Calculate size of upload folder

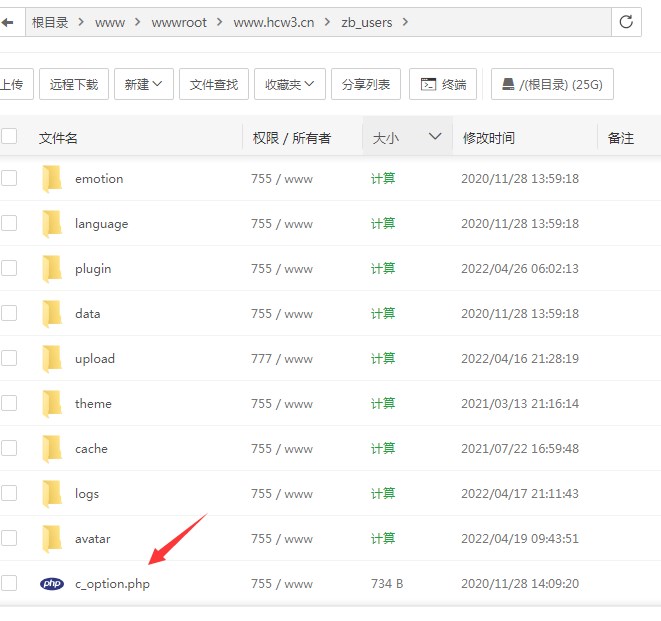coord(383,358)
